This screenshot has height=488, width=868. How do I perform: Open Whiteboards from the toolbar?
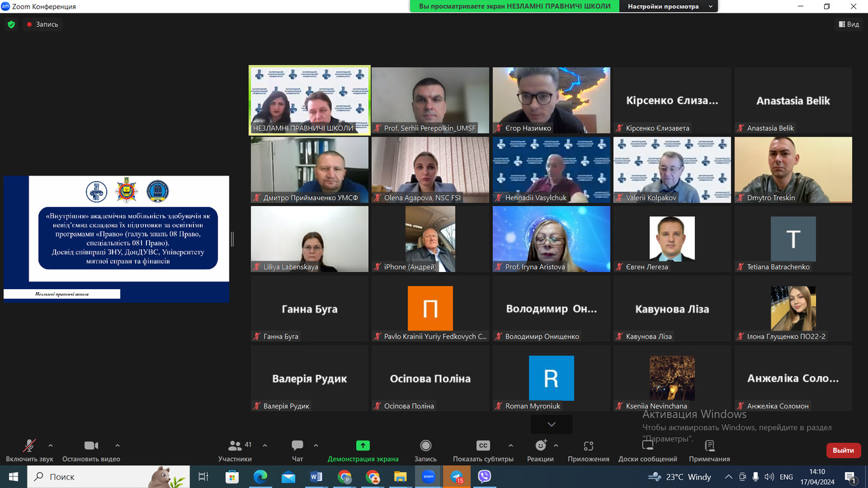(647, 451)
